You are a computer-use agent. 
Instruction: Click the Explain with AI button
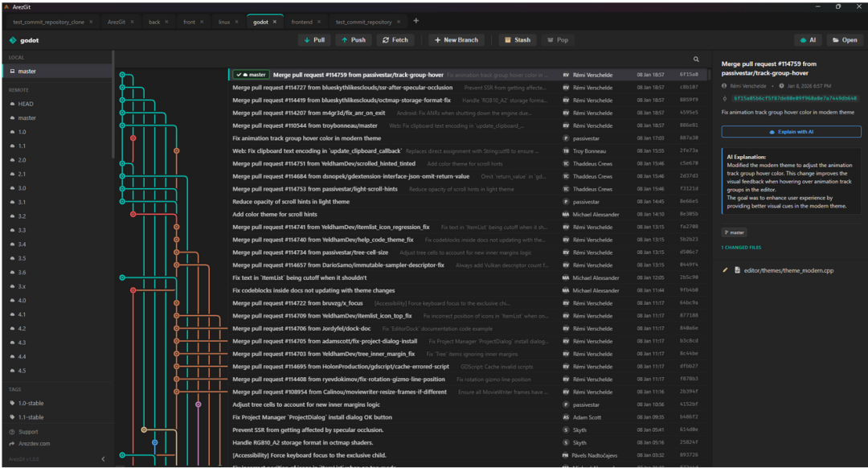coord(791,131)
